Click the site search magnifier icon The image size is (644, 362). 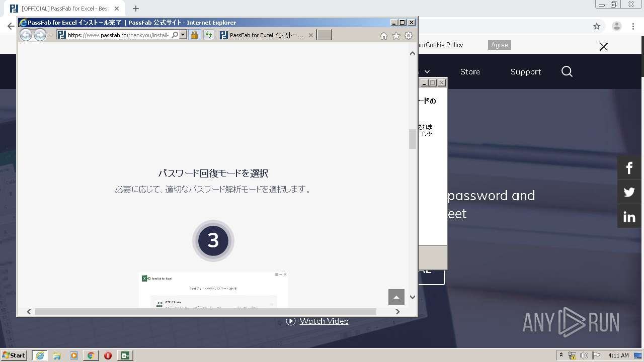567,72
